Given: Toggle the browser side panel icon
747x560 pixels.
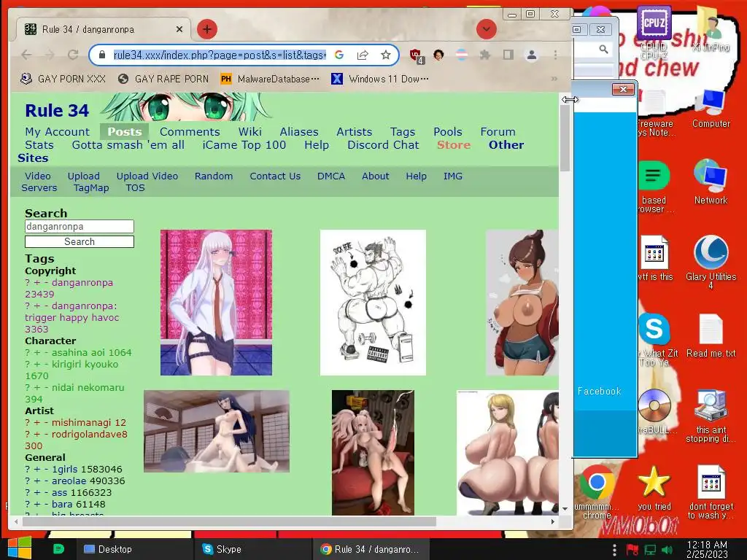Looking at the screenshot, I should (508, 55).
